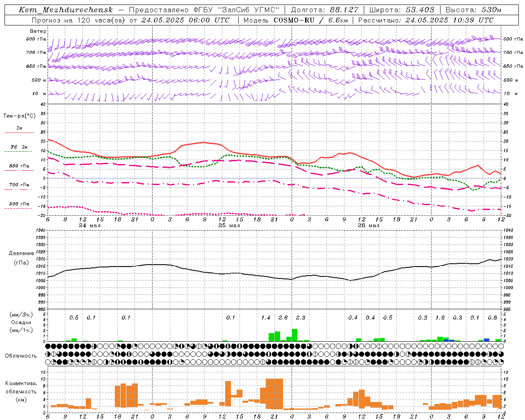
Task: Click the 24 мая date label
Action: click(89, 225)
